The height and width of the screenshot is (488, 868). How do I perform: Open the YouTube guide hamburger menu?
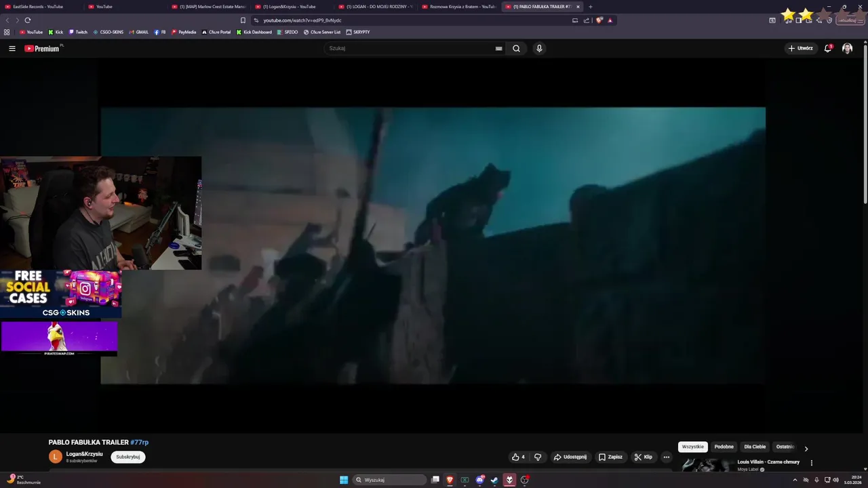(12, 49)
